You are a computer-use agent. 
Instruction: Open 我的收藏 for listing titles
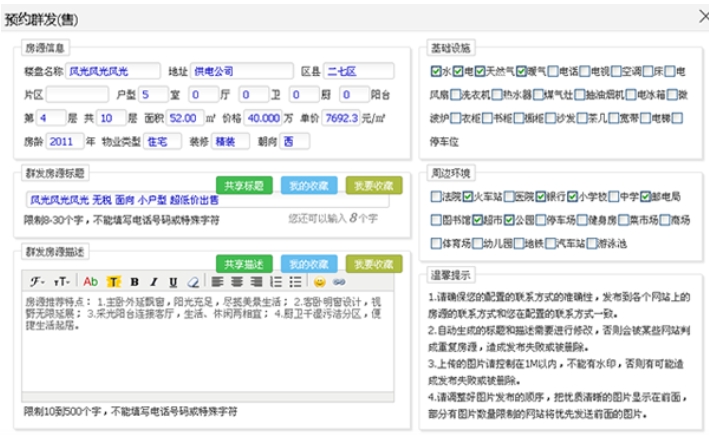pos(309,185)
